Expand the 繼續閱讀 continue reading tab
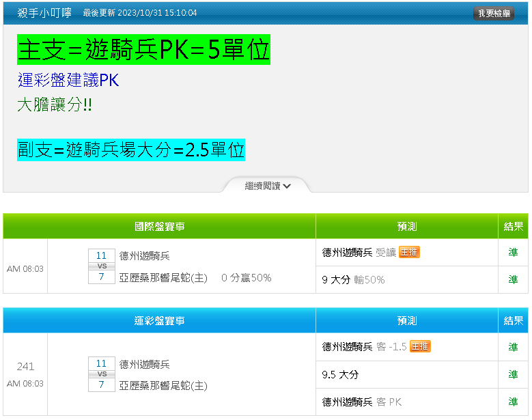Image resolution: width=532 pixels, height=420 pixels. pyautogui.click(x=267, y=185)
